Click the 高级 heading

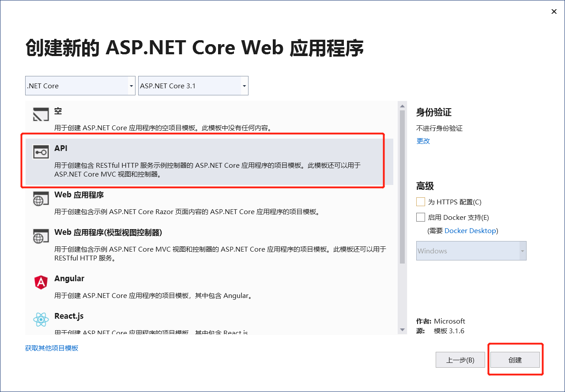[x=425, y=186]
